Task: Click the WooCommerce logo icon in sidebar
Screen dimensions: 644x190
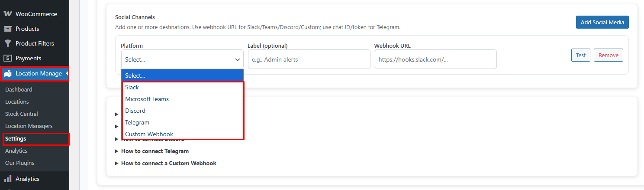Action: coord(7,14)
